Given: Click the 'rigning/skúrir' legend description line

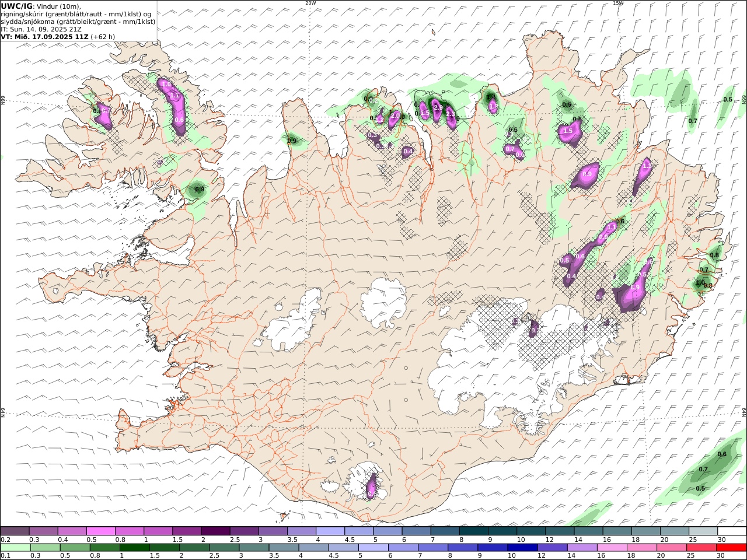Looking at the screenshot, I should pyautogui.click(x=76, y=13).
